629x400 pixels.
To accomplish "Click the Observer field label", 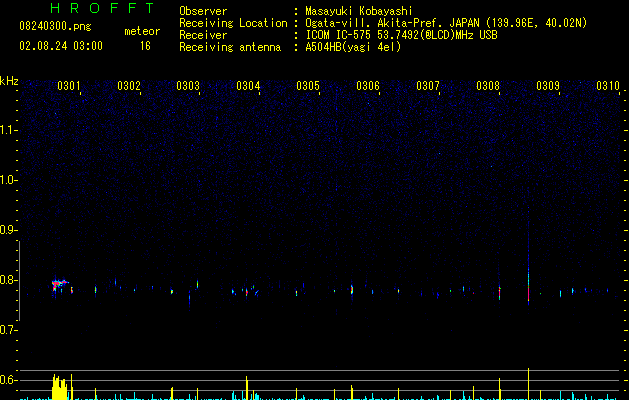I will 203,11.
